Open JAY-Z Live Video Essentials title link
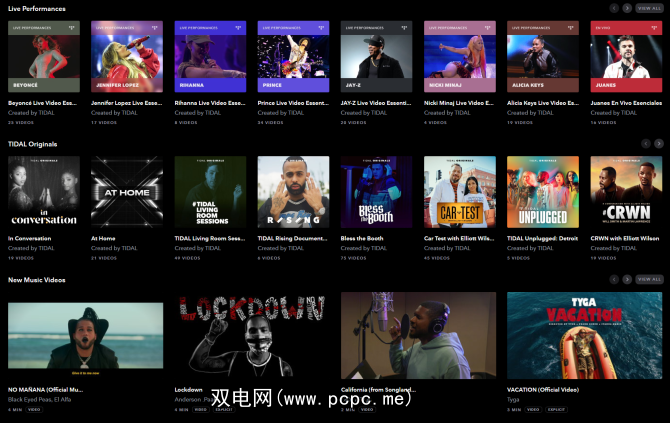This screenshot has width=670, height=423. click(376, 103)
